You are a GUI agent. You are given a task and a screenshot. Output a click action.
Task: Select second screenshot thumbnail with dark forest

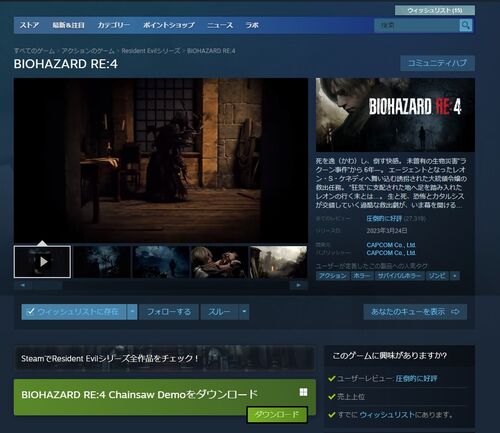click(x=101, y=262)
